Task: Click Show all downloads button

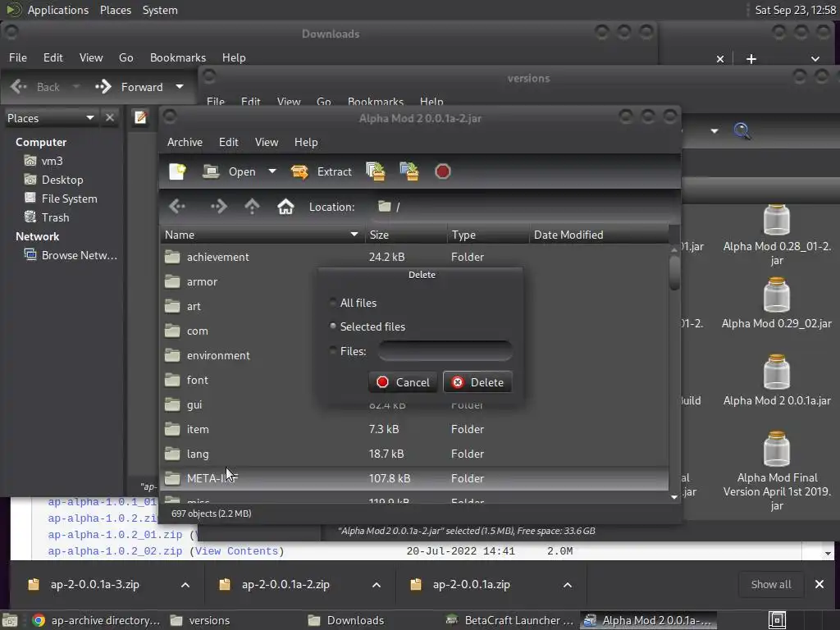Action: coord(771,584)
